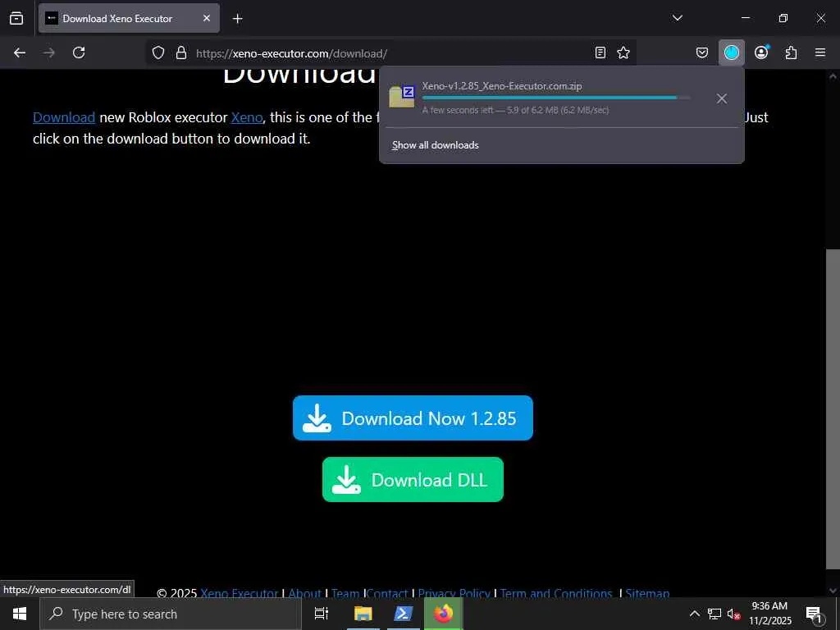Open the notification center icon
The width and height of the screenshot is (840, 630).
(814, 614)
